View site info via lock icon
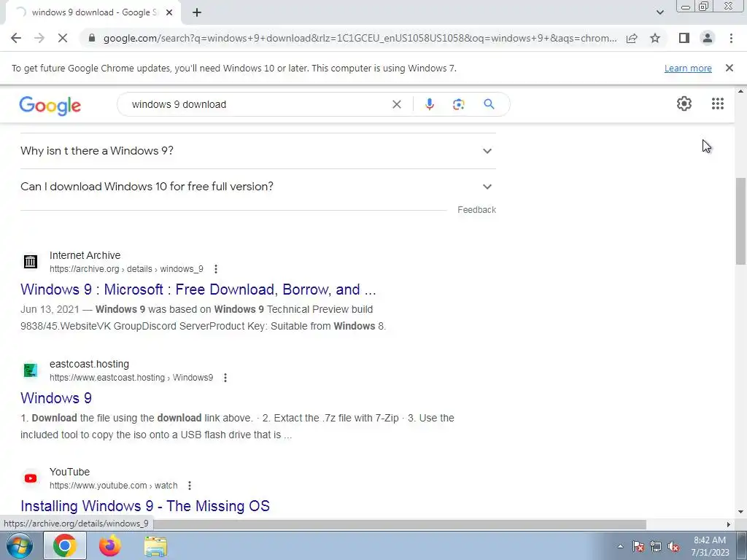 pos(92,38)
